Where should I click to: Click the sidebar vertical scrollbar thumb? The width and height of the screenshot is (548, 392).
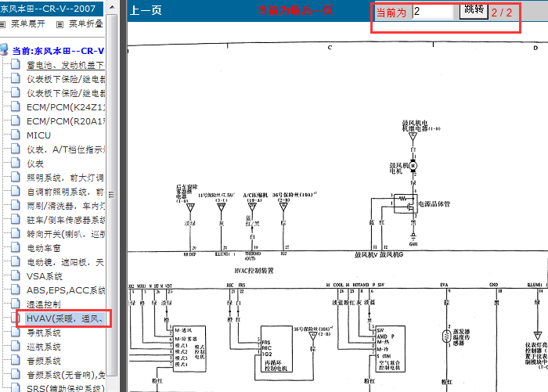[x=111, y=195]
